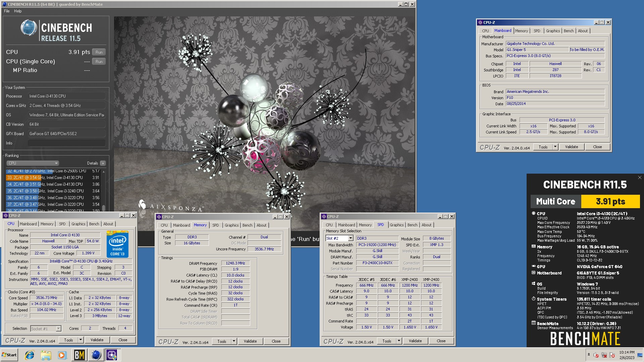Viewport: 644px width, 362px height.
Task: Click Validate in Memory CPU-Z window
Action: click(250, 341)
